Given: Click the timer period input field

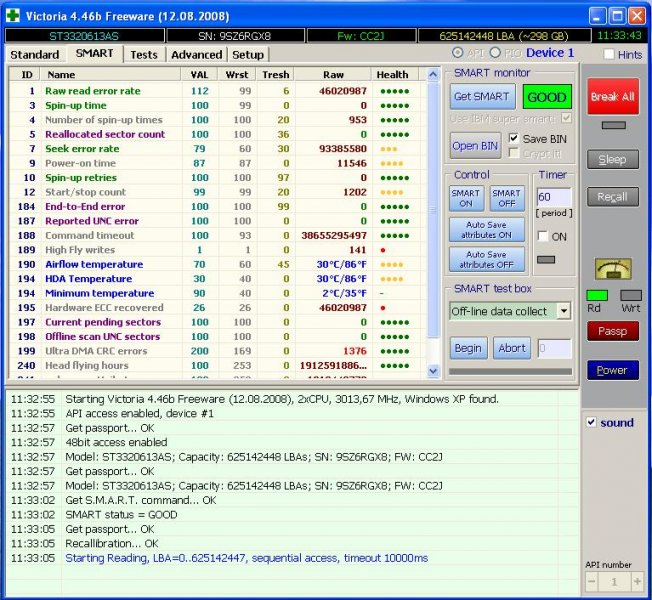Looking at the screenshot, I should 554,198.
